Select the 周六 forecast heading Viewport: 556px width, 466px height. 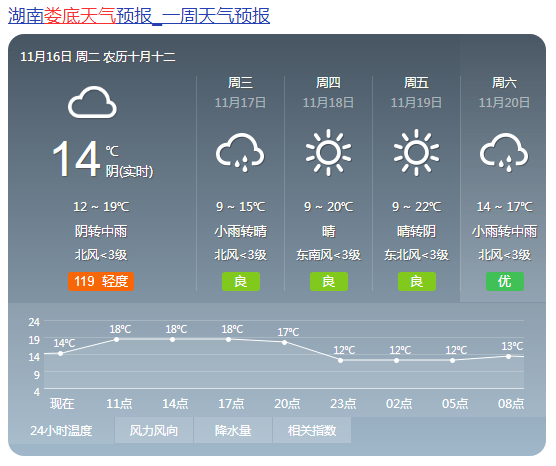click(504, 83)
